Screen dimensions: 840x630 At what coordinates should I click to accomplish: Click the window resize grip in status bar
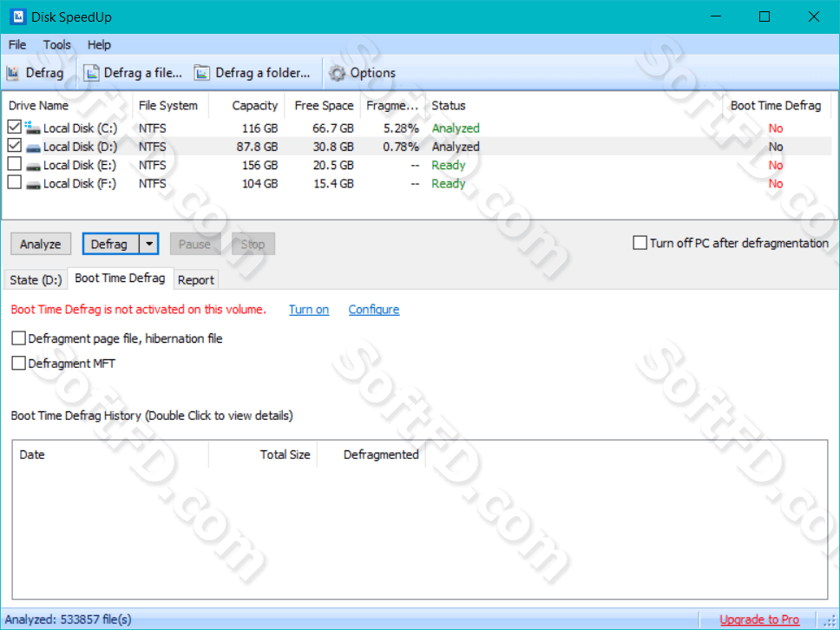[830, 621]
